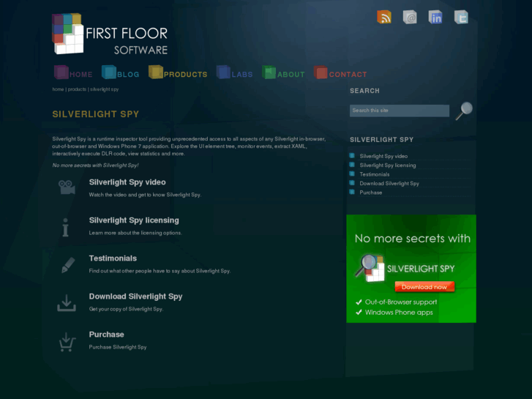Click the First Floor Software logo
Viewport: 532px width, 399px height.
pyautogui.click(x=110, y=34)
